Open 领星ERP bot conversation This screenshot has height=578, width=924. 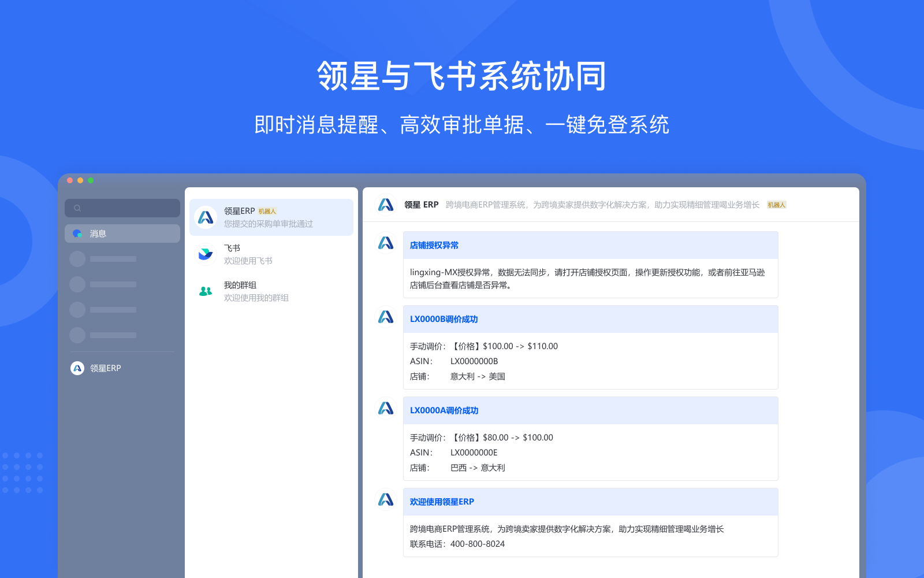(271, 217)
